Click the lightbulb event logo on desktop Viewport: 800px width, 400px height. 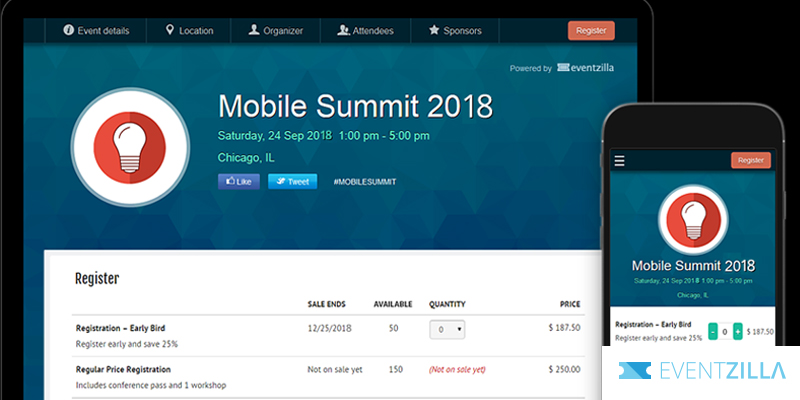click(x=131, y=149)
